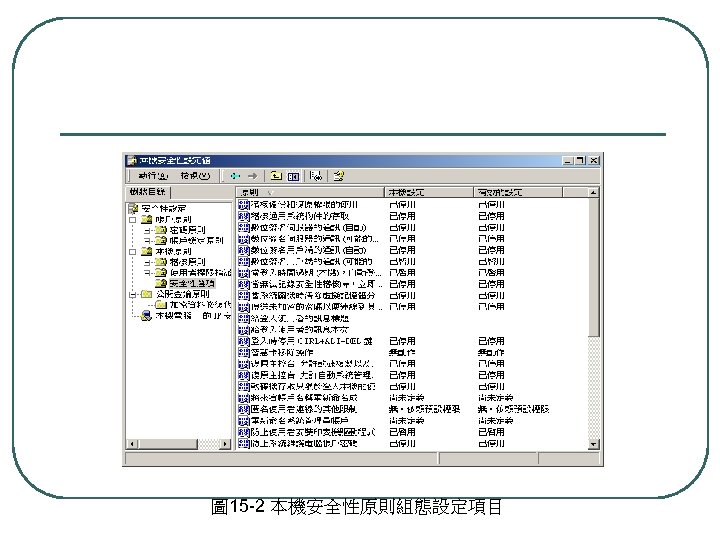The image size is (720, 540).
Task: Click the policy icon of the first 稽核 row
Action: click(x=244, y=205)
